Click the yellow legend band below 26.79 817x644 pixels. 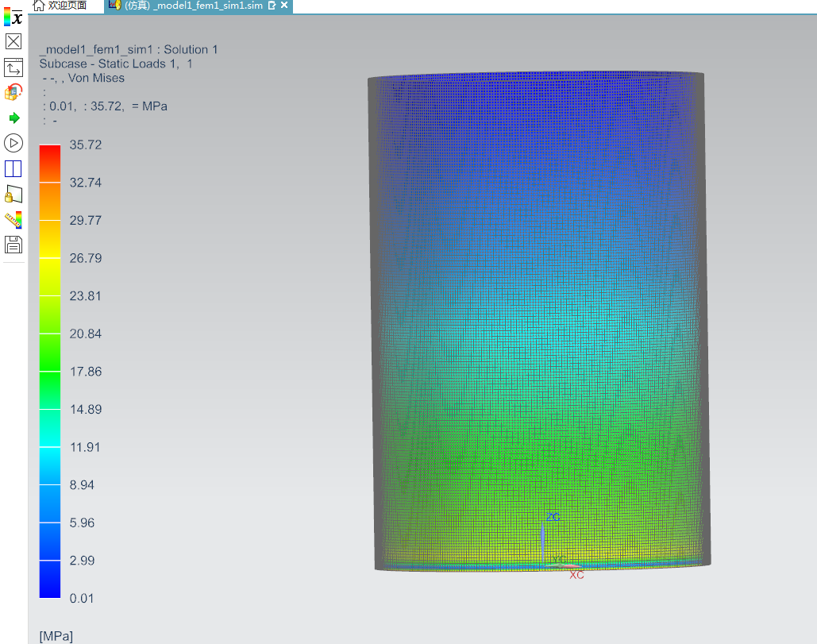(x=50, y=277)
